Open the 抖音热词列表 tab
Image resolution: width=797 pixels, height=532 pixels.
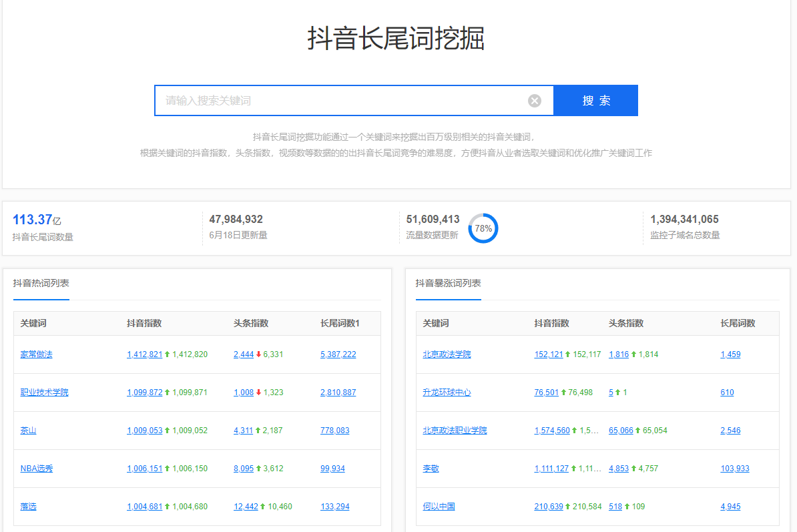click(41, 283)
